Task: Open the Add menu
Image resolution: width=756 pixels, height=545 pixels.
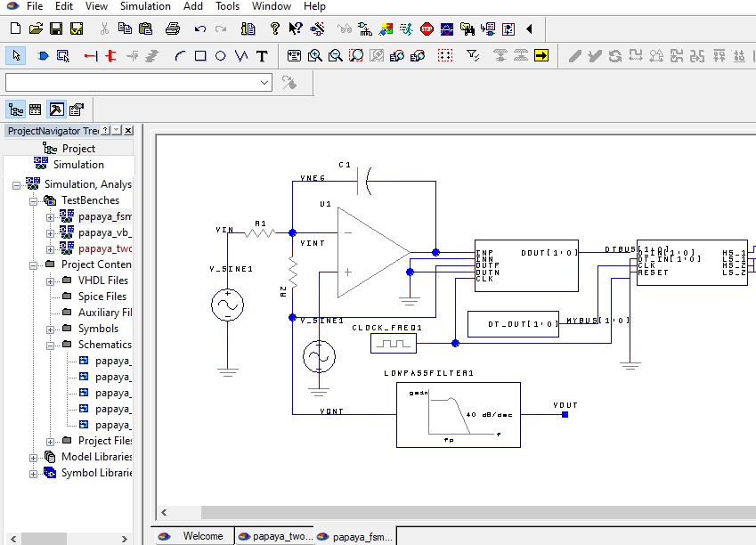Action: (x=193, y=6)
